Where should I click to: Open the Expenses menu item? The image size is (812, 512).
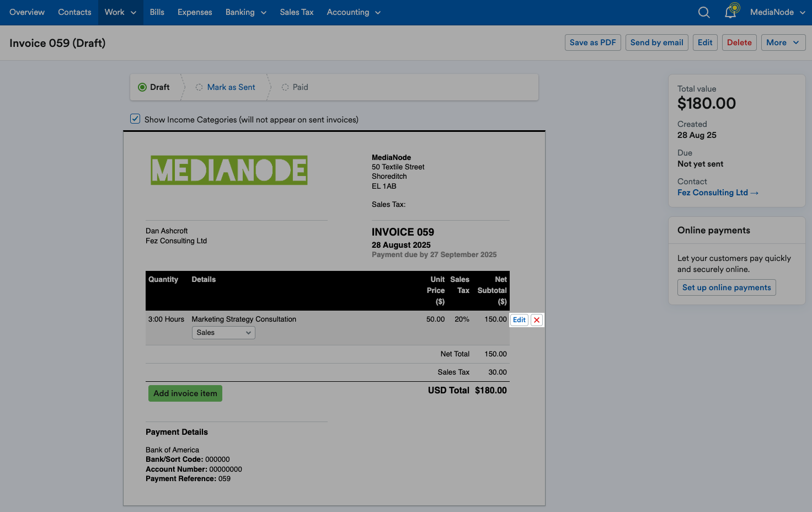click(195, 12)
